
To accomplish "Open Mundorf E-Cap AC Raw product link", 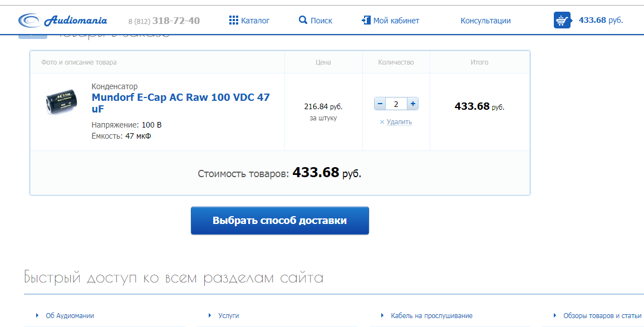I will click(181, 103).
